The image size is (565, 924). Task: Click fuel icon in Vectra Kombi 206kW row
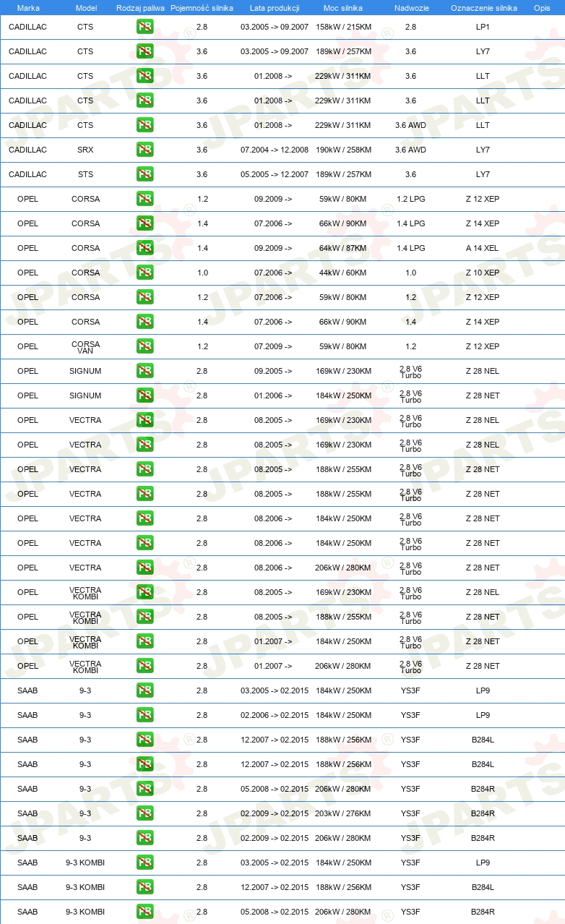click(x=145, y=666)
